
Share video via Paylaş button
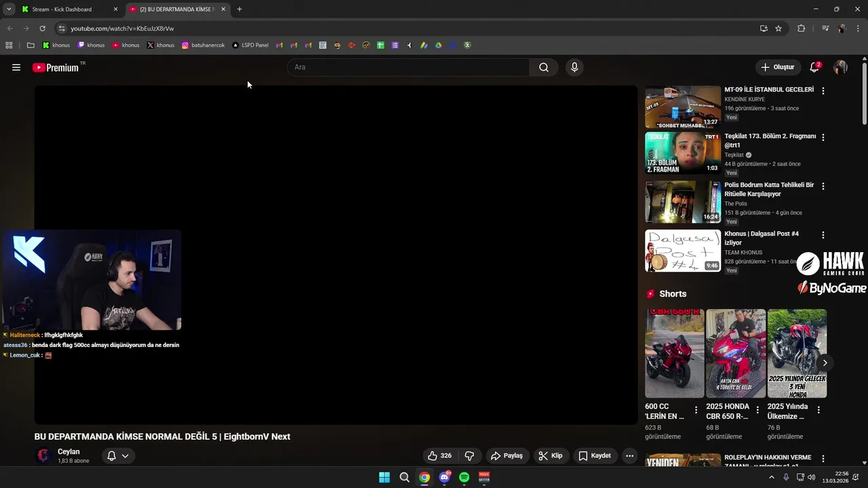[x=507, y=455]
